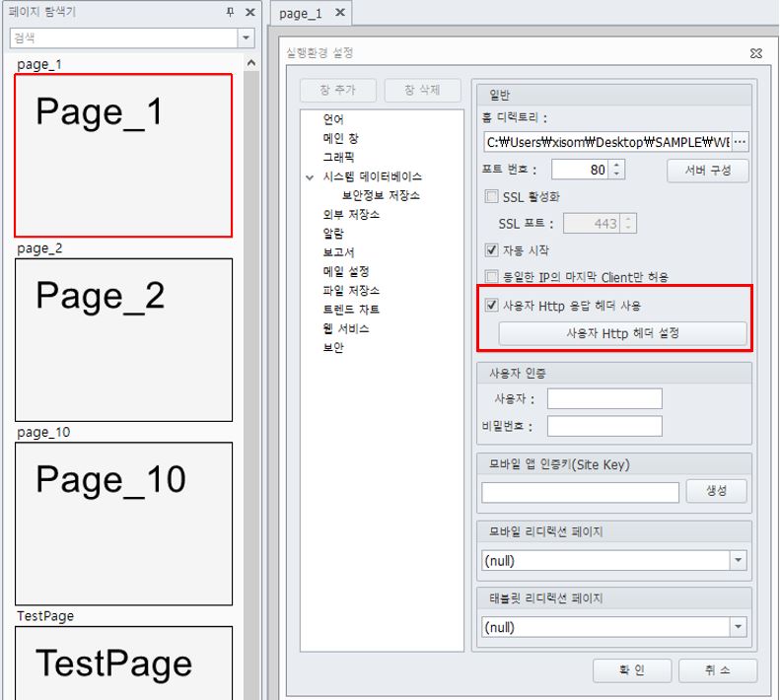Close the page_1 tab
Image resolution: width=780 pixels, height=700 pixels.
340,13
